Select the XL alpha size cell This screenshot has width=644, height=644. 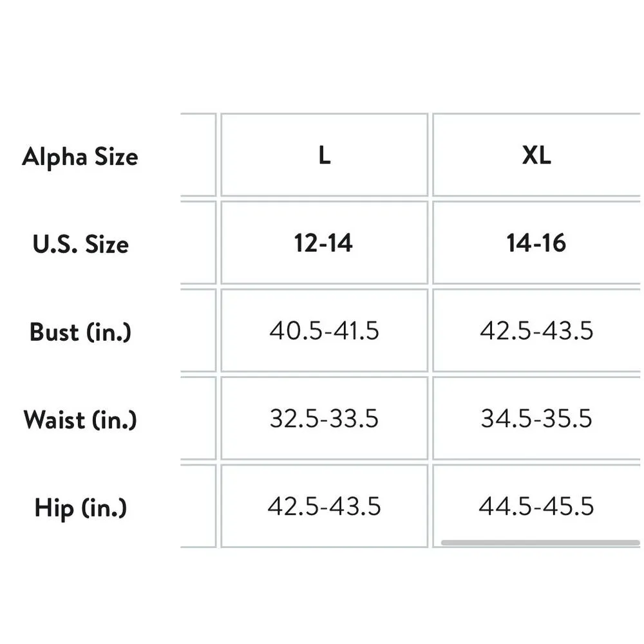536,155
